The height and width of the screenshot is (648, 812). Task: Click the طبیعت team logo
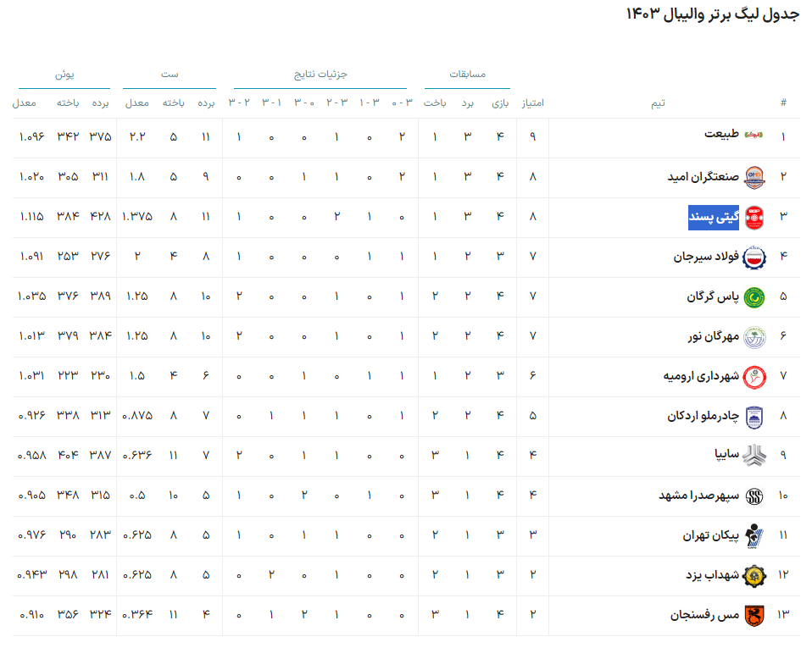click(x=754, y=136)
